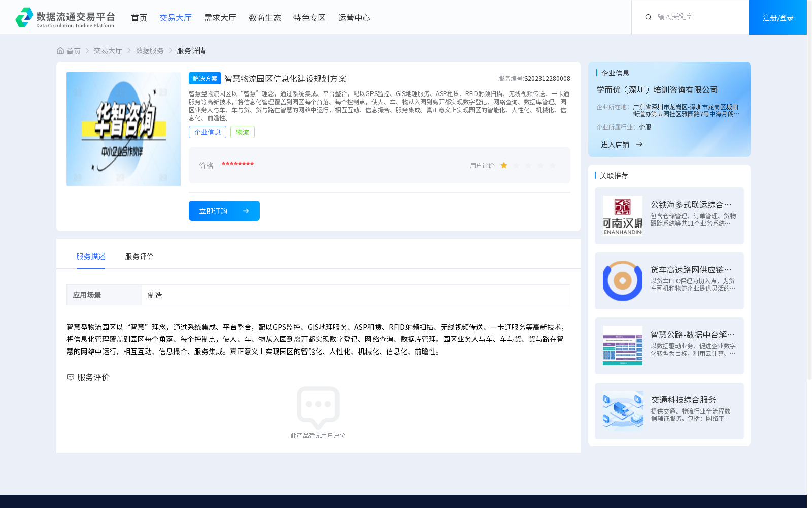Go to 首页 in breadcrumb
This screenshot has width=812, height=508.
[74, 51]
